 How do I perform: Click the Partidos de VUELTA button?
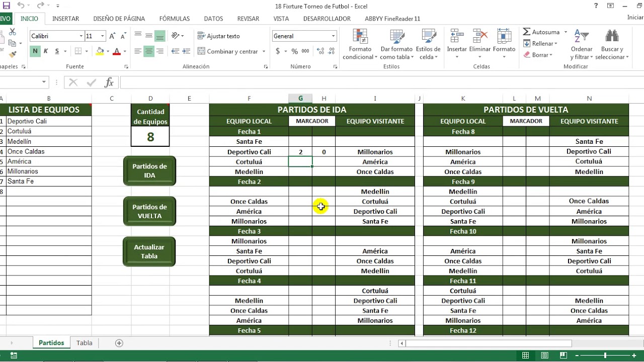(149, 211)
